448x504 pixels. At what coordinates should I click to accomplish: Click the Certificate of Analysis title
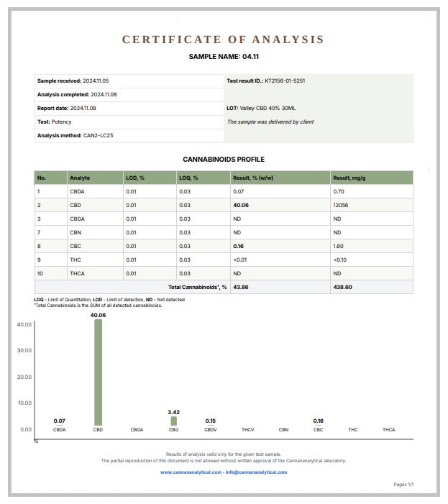pyautogui.click(x=223, y=40)
